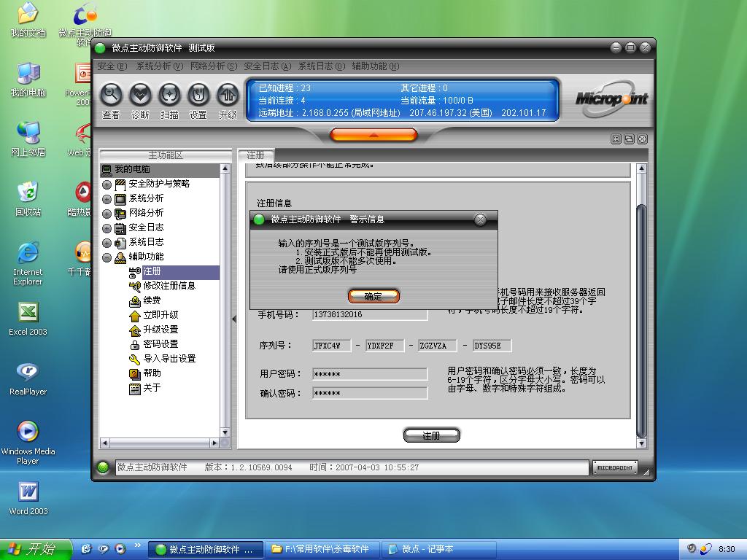Collapse the left panel splitter arrow
747x560 pixels.
click(x=234, y=319)
